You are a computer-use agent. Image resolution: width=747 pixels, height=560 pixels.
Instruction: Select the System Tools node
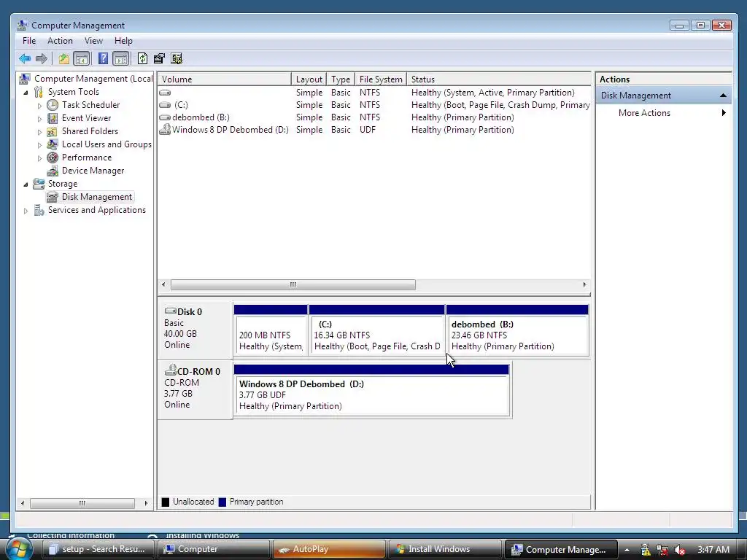[x=74, y=92]
